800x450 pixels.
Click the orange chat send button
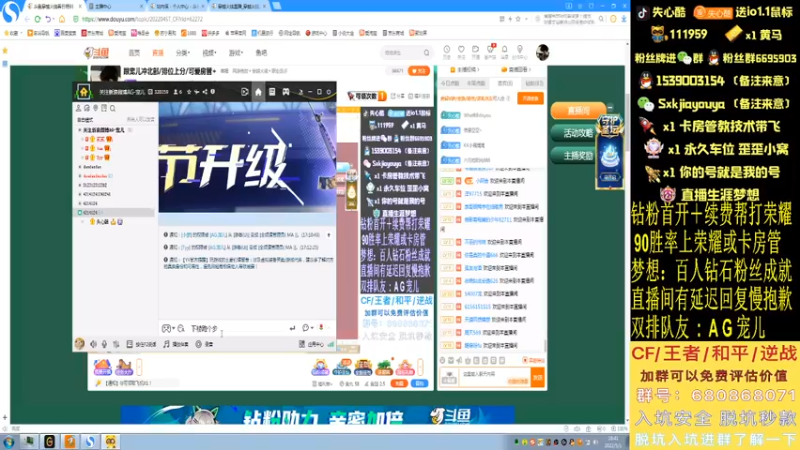tap(538, 378)
